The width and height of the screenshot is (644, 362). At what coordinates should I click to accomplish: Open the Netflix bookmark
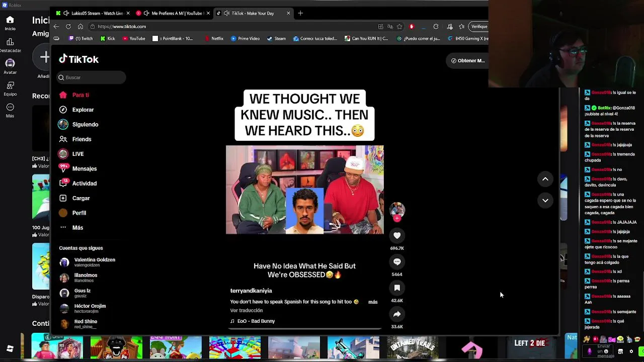[214, 38]
